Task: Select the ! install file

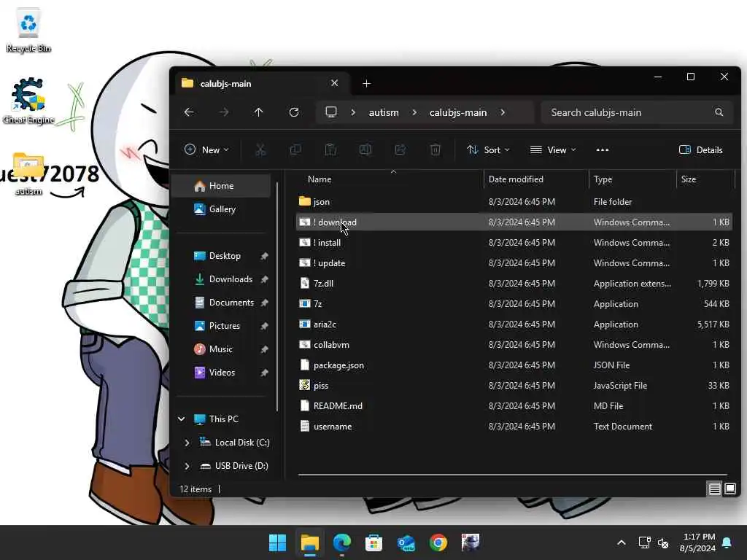Action: pyautogui.click(x=514, y=243)
